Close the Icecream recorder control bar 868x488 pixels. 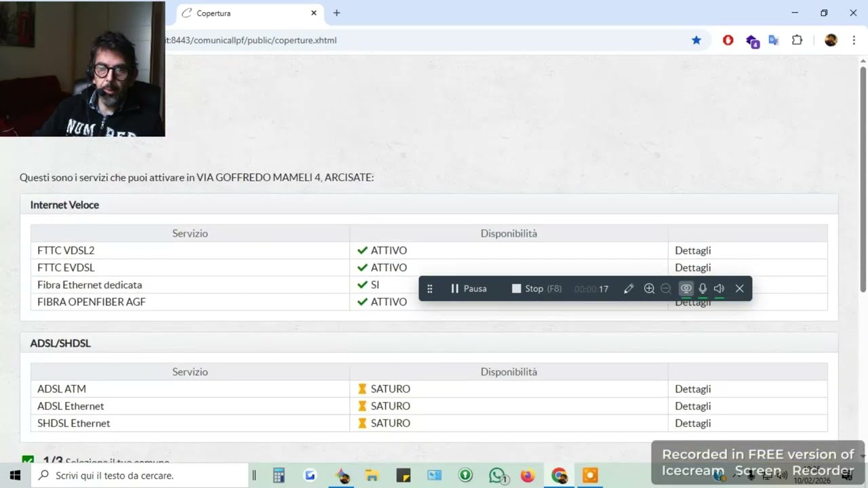(x=740, y=289)
